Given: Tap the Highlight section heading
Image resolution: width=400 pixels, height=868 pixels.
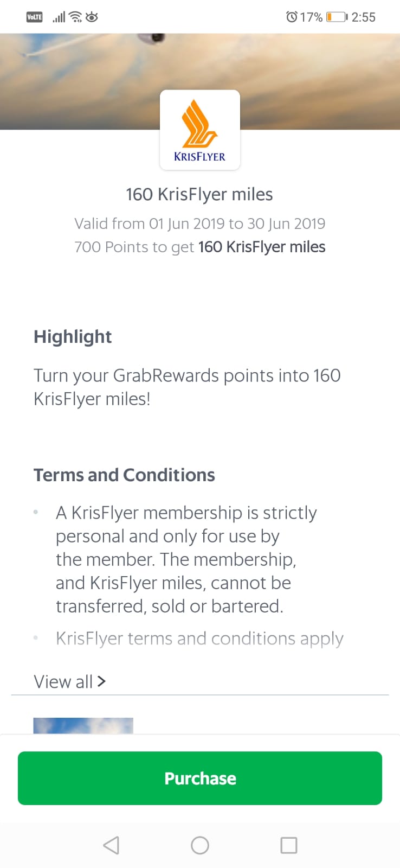Looking at the screenshot, I should pos(73,336).
